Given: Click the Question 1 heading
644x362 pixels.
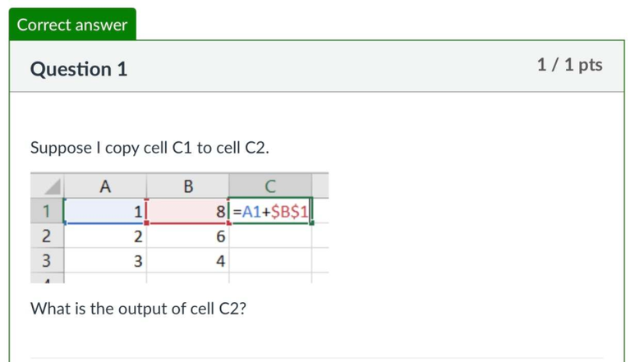Looking at the screenshot, I should (x=79, y=69).
